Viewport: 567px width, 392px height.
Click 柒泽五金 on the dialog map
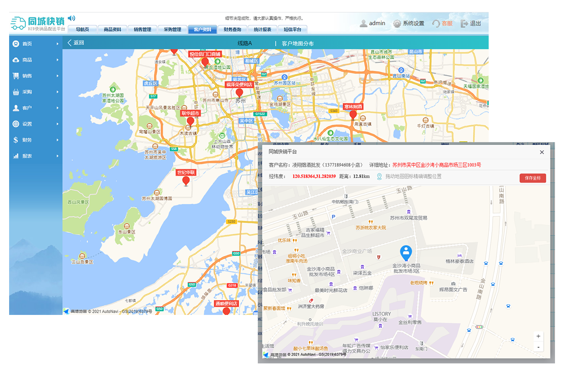click(x=362, y=273)
